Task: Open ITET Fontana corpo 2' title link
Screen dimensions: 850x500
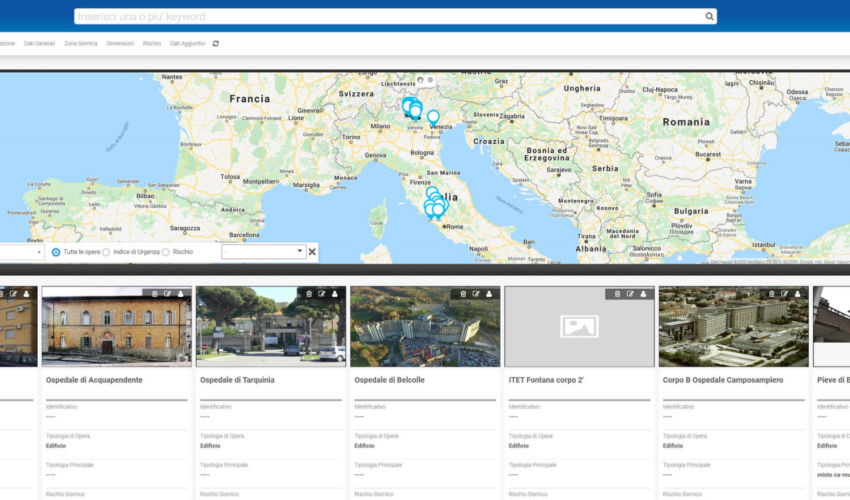Action: click(546, 380)
